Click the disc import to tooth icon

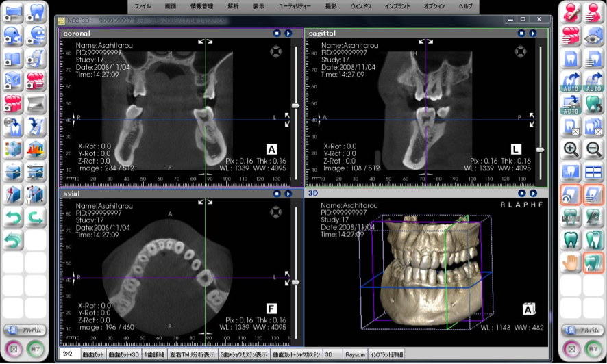click(13, 127)
